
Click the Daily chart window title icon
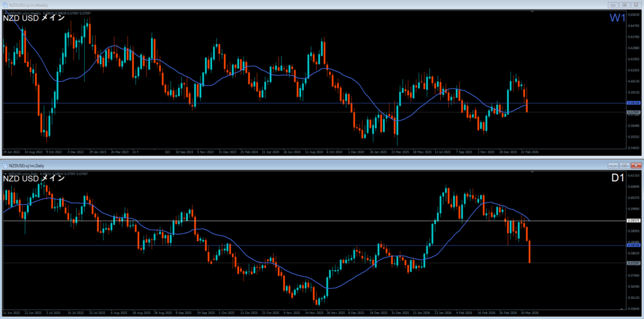tap(4, 166)
